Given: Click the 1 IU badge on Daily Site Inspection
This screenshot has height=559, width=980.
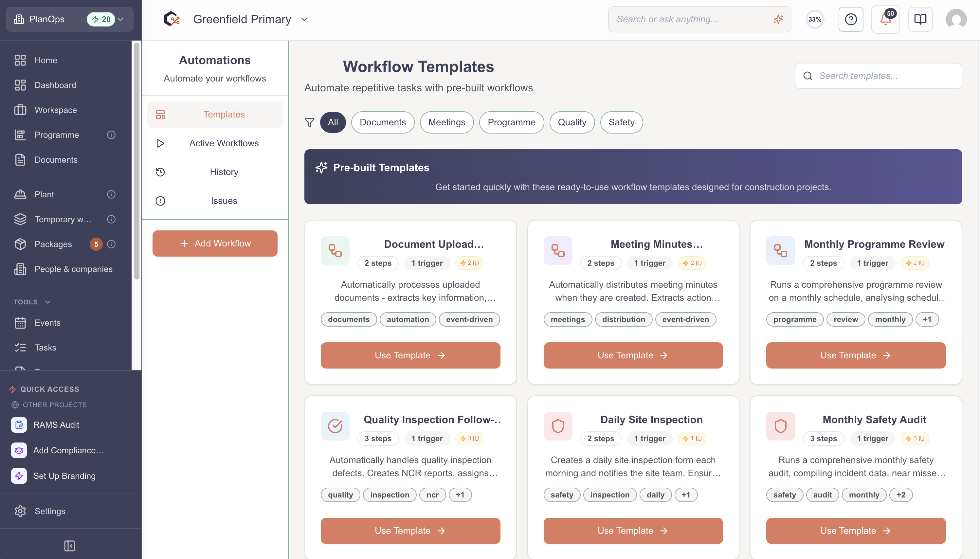Looking at the screenshot, I should [x=692, y=439].
